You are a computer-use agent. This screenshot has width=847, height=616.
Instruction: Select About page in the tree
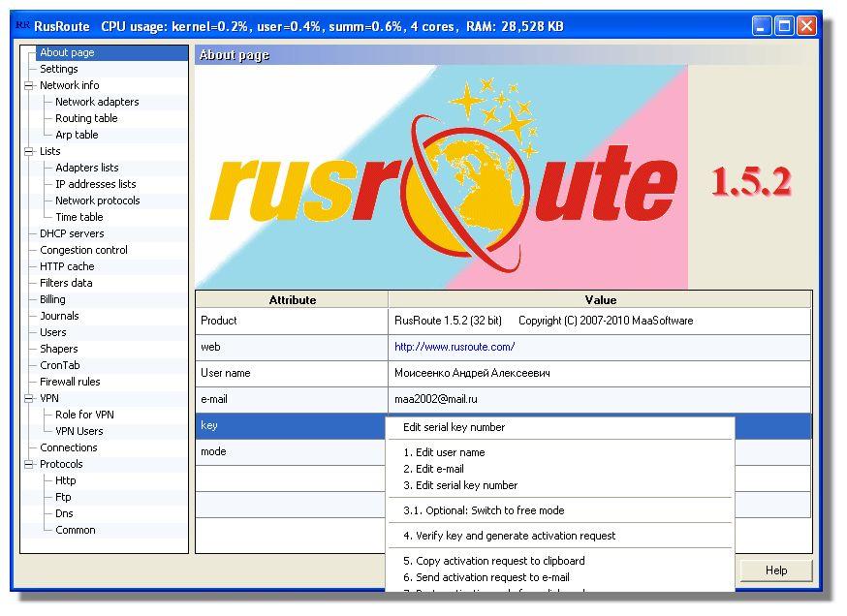[67, 52]
